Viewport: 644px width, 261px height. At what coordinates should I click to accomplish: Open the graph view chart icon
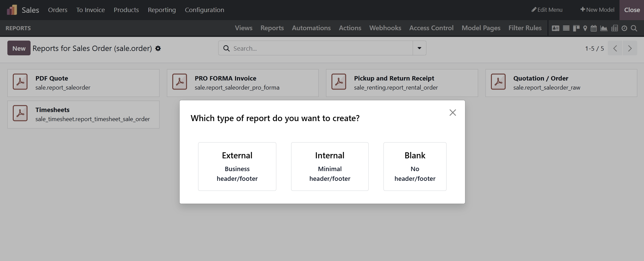click(x=604, y=28)
